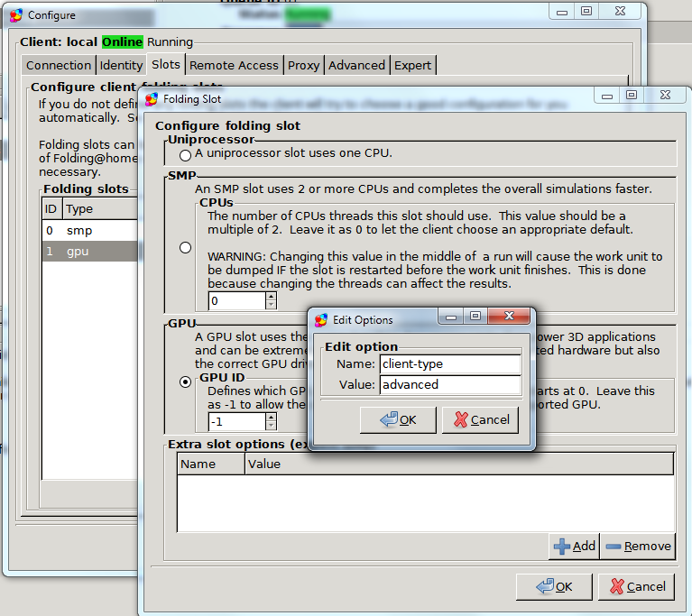
Task: Click the Value column header in Extra slot options
Action: [459, 464]
